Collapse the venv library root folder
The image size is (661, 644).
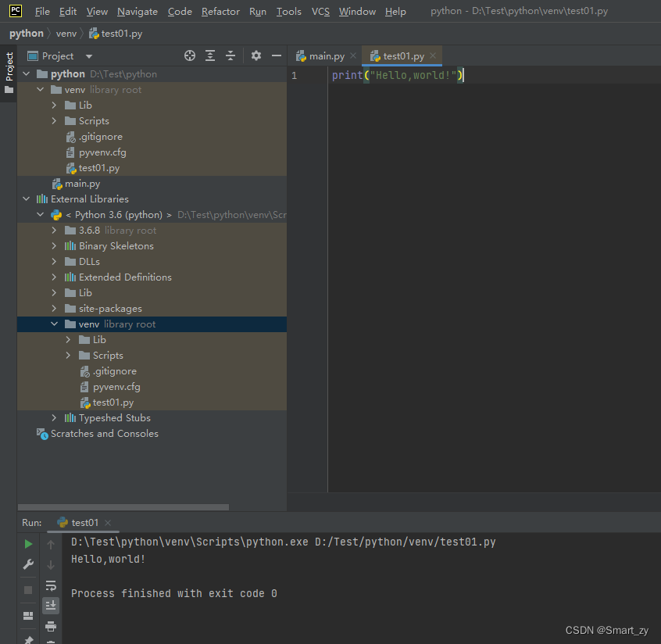pyautogui.click(x=54, y=324)
